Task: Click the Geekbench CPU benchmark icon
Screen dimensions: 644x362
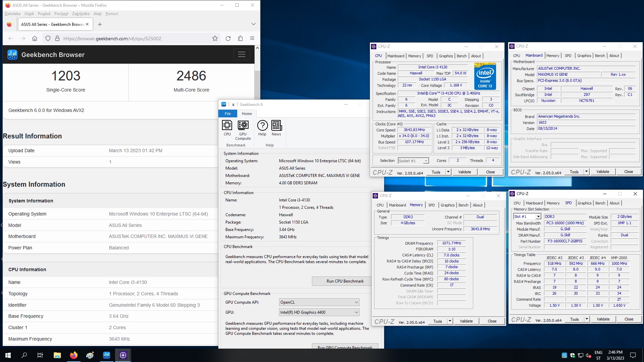Action: pos(227,128)
